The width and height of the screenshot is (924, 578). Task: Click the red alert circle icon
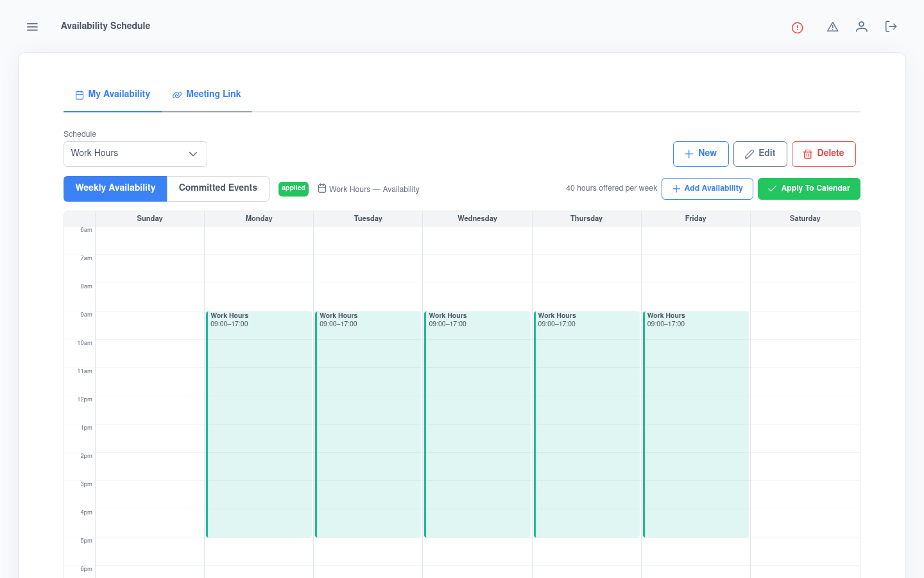click(798, 28)
